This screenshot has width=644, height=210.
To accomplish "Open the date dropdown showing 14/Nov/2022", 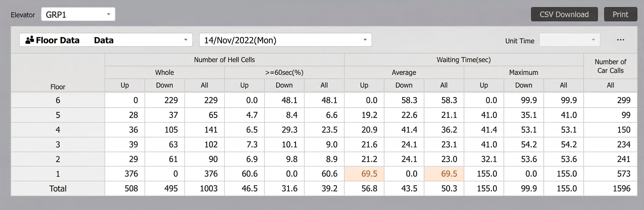I will [x=285, y=40].
